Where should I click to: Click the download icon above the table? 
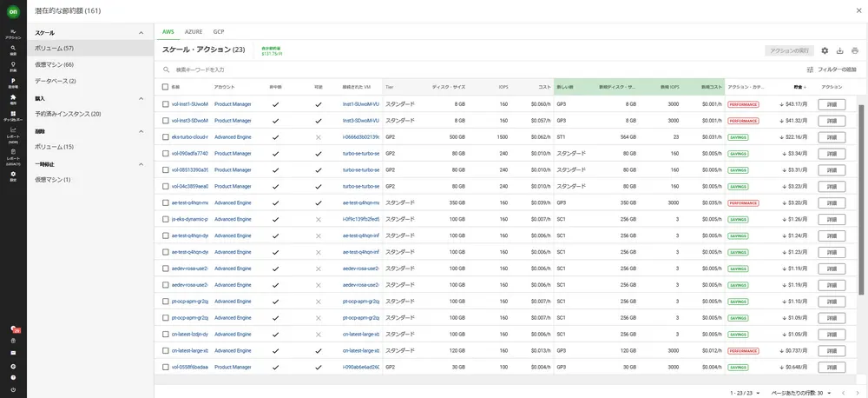(x=839, y=51)
